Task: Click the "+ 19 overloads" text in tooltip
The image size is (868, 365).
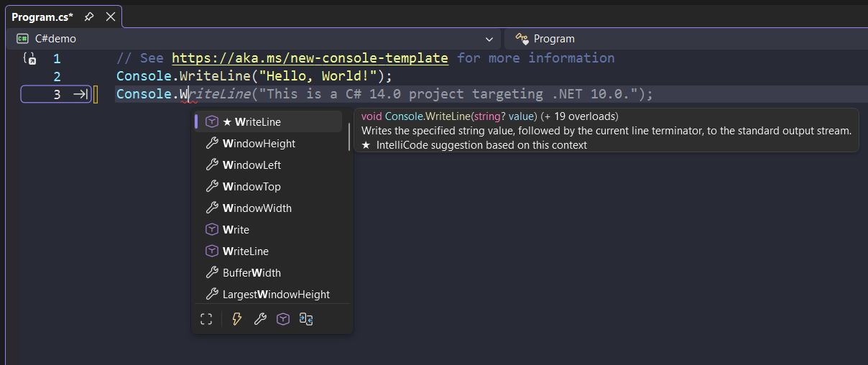Action: pos(580,116)
